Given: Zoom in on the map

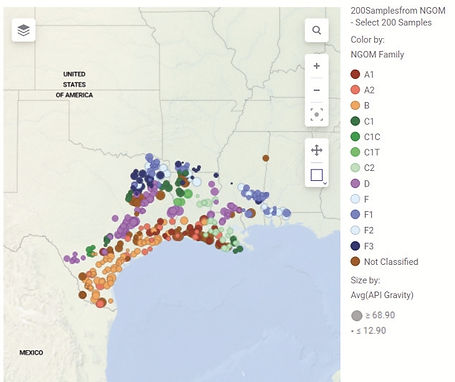Looking at the screenshot, I should click(x=317, y=66).
